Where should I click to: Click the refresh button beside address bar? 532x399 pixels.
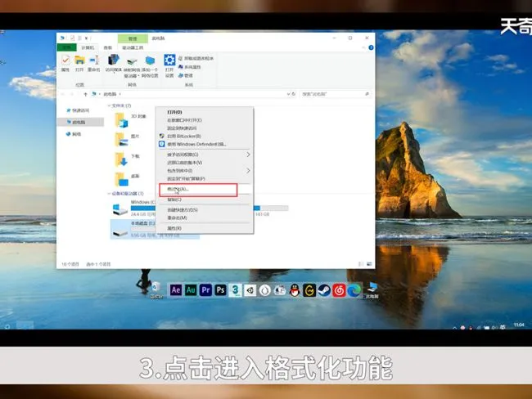pos(294,94)
